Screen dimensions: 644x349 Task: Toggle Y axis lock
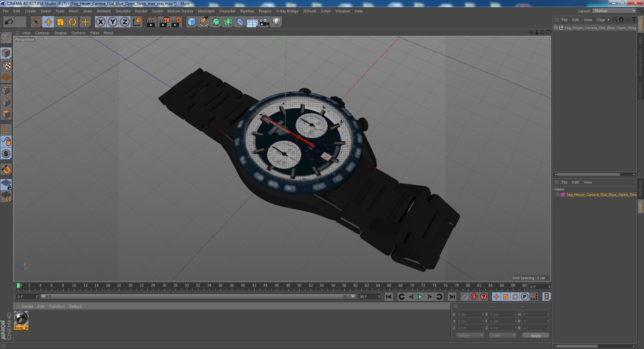click(x=113, y=22)
